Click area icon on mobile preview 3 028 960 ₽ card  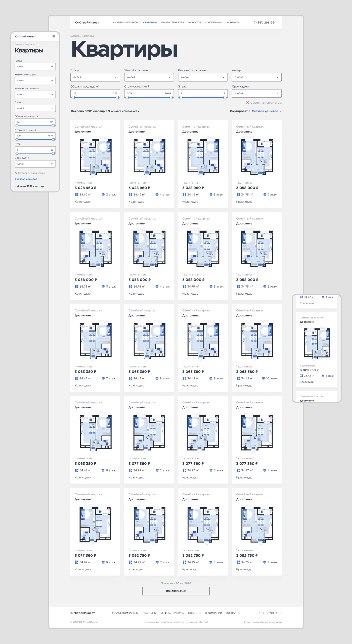(301, 376)
